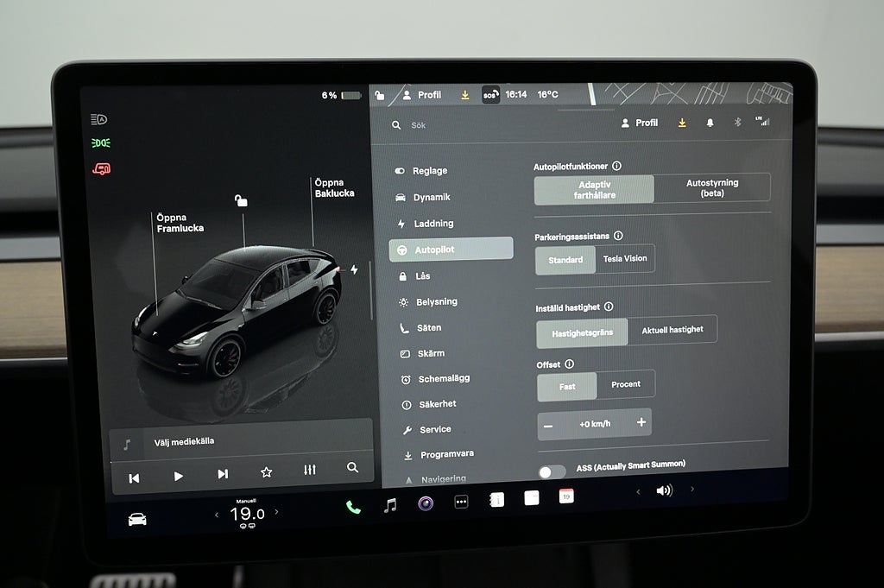The height and width of the screenshot is (588, 884).
Task: Click the media equalizer settings icon
Action: pos(310,471)
